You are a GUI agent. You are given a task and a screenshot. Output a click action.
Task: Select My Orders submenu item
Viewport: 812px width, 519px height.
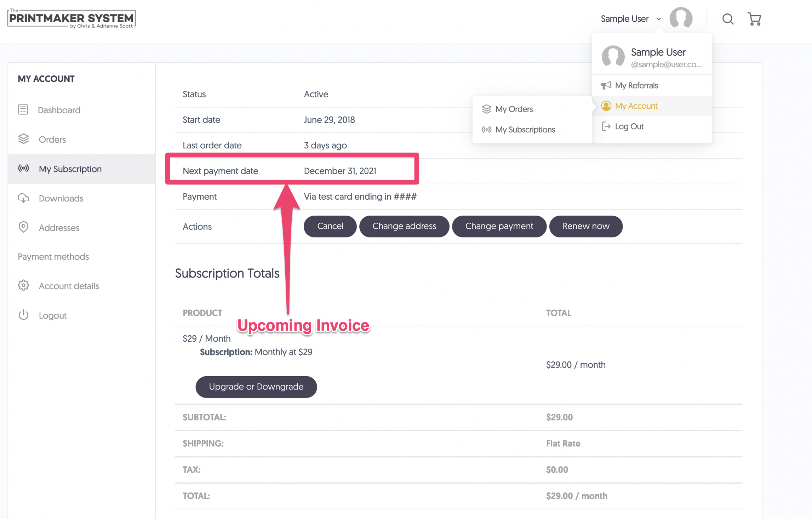(x=514, y=109)
